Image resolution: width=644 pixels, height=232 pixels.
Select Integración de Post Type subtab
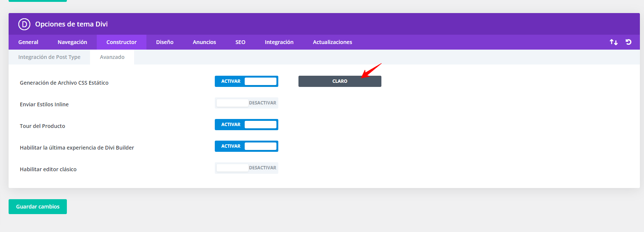(49, 57)
